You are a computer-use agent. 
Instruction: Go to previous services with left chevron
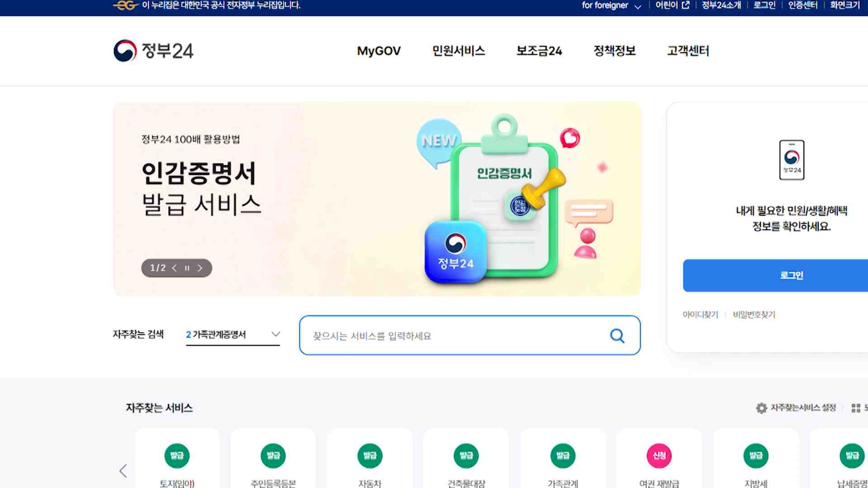(x=123, y=471)
